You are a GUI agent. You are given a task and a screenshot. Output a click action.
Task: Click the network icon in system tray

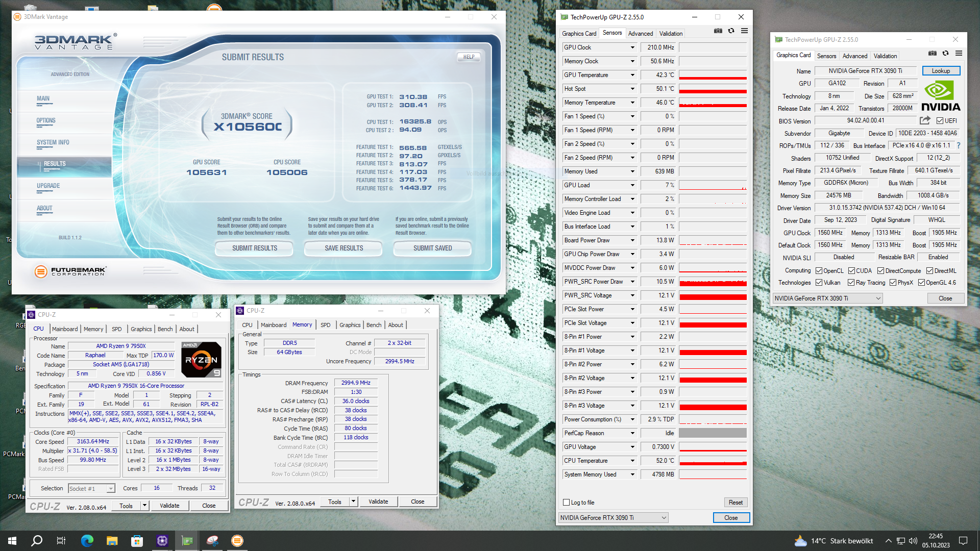coord(901,541)
